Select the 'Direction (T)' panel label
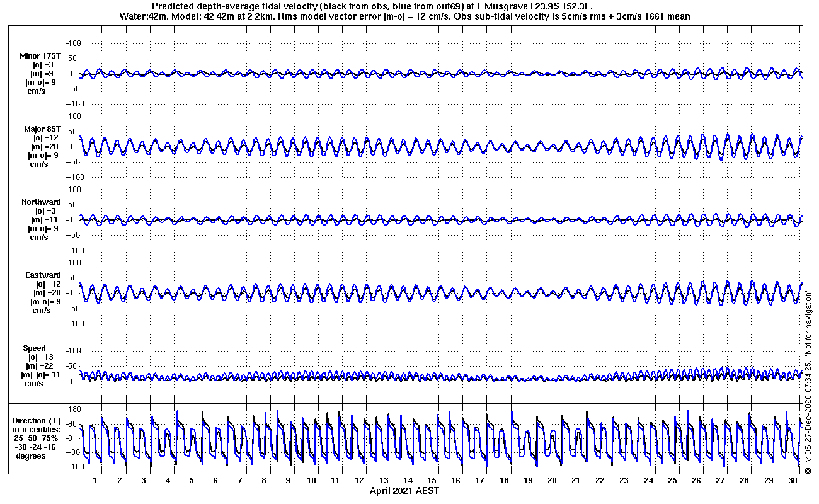The image size is (819, 504). point(38,421)
